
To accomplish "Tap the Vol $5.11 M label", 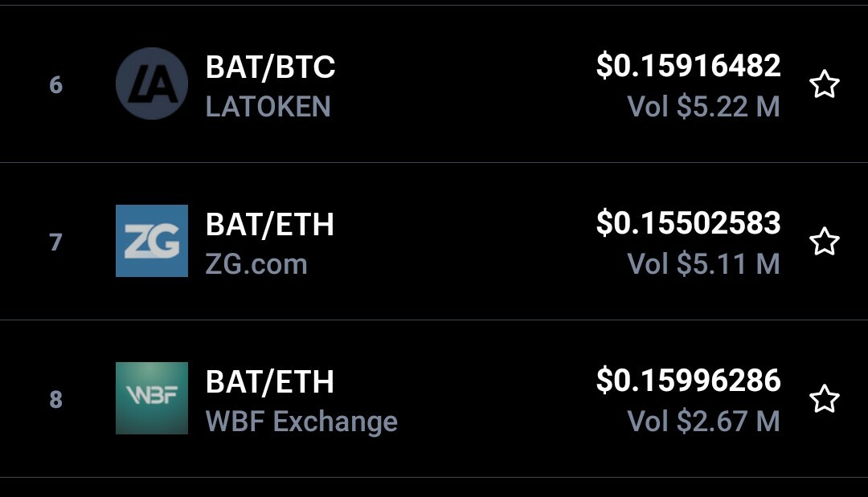I will 703,264.
